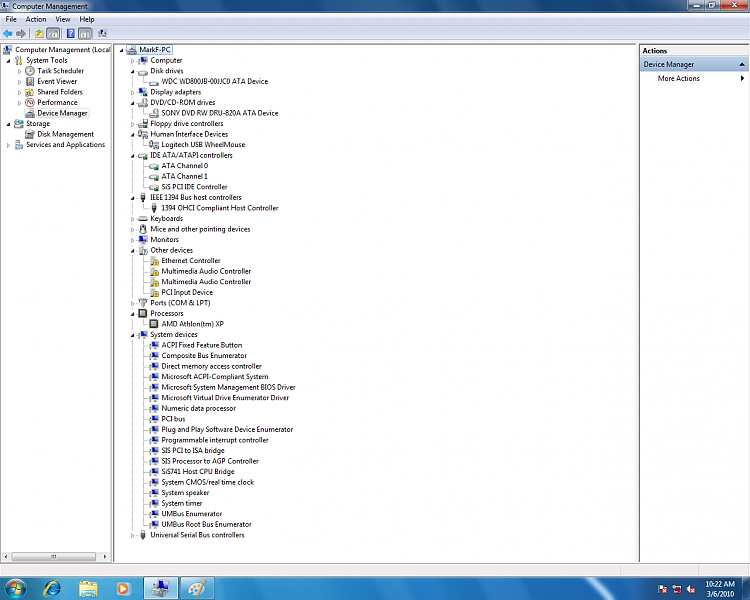Select the Shared Folders icon
This screenshot has width=750, height=600.
coord(30,92)
